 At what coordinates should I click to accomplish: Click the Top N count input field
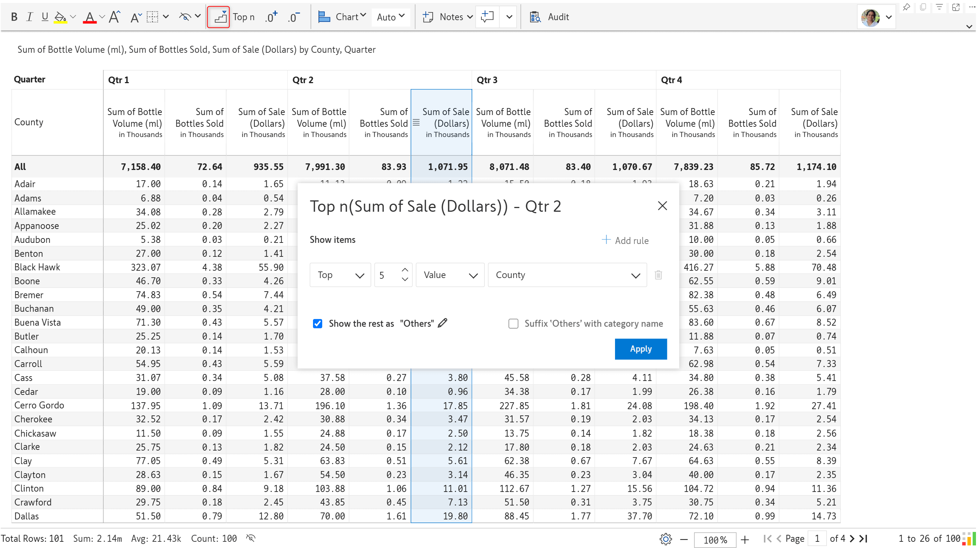(387, 275)
